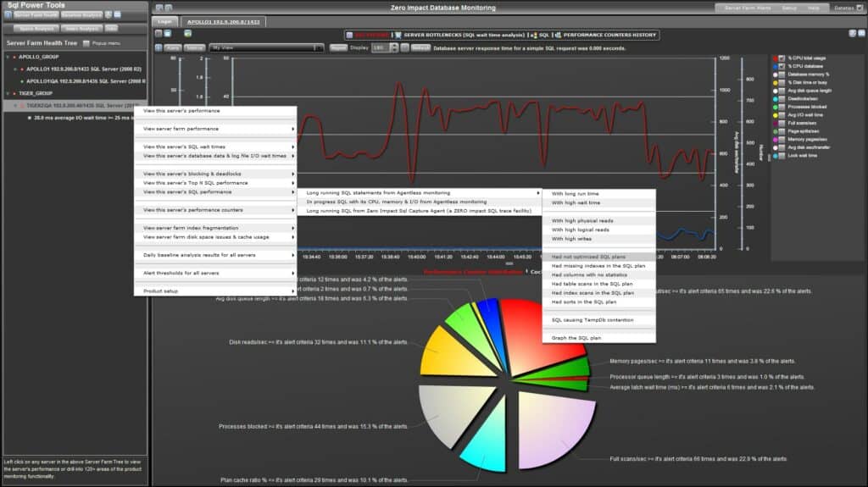Collapse the APOLLO_GROUP tree node

tap(8, 57)
